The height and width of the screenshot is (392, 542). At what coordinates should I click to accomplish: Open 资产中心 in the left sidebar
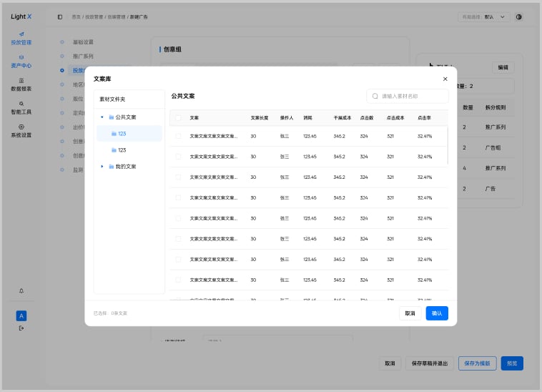(21, 62)
